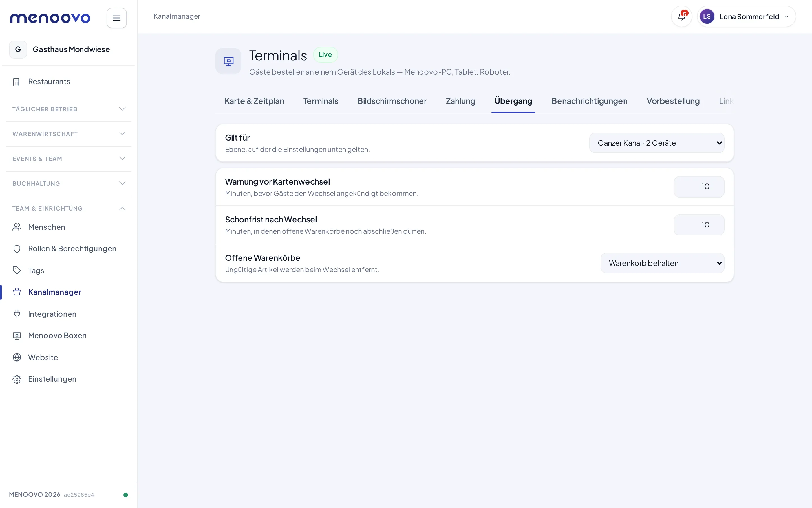Click the Kanalmanager shopping bag icon
812x508 pixels.
click(x=17, y=292)
